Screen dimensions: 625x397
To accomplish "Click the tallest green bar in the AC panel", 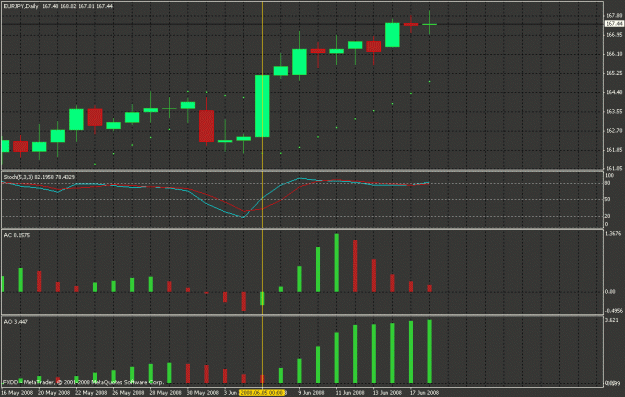I will [x=336, y=263].
